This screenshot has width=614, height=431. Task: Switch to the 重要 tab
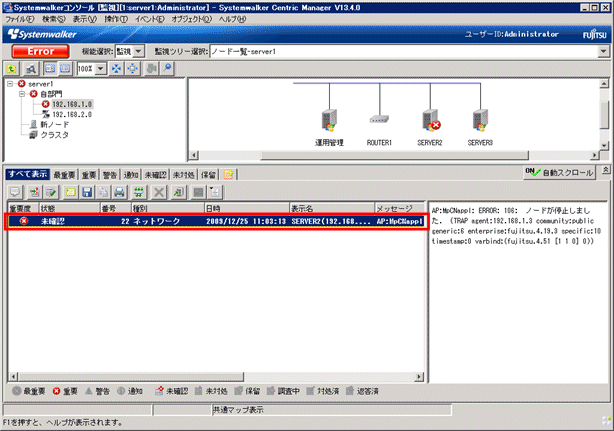click(89, 175)
